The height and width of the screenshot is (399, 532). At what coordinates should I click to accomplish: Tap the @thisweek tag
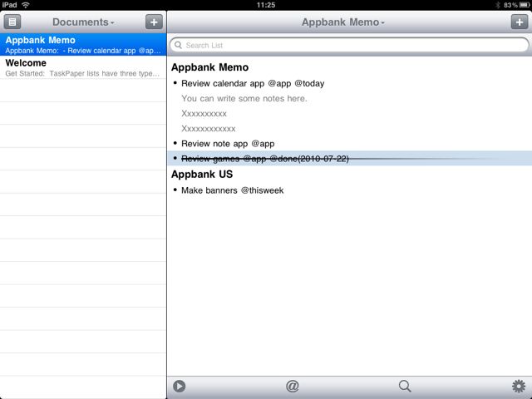[x=263, y=190]
